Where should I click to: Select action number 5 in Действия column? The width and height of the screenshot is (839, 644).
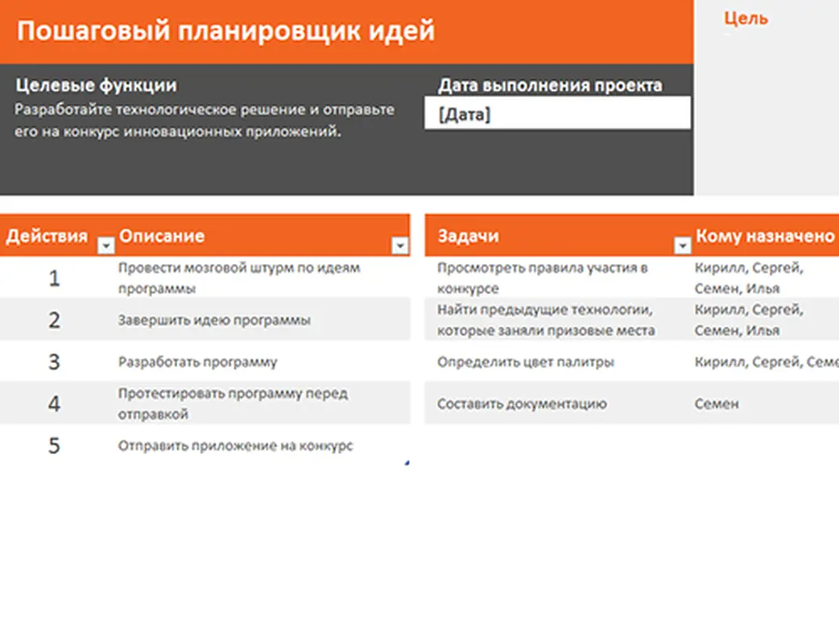54,445
